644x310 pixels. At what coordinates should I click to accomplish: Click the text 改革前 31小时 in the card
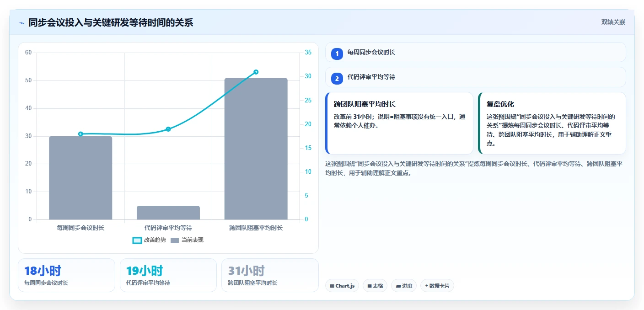click(353, 117)
